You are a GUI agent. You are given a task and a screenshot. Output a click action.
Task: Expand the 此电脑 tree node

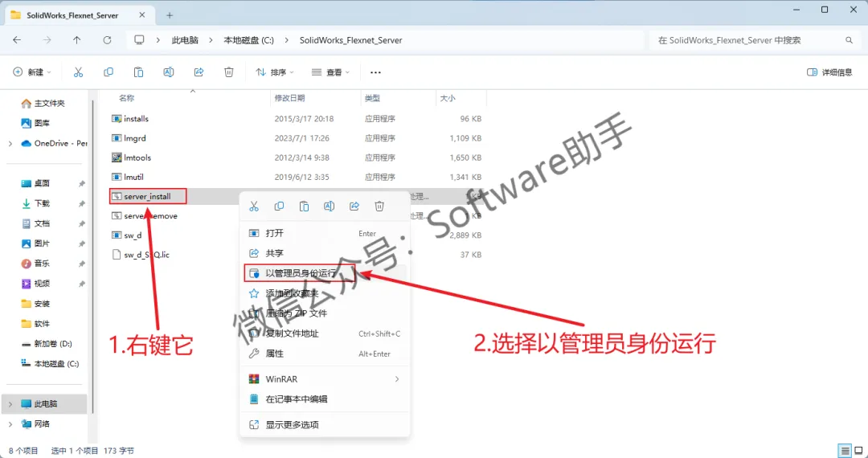(10, 404)
